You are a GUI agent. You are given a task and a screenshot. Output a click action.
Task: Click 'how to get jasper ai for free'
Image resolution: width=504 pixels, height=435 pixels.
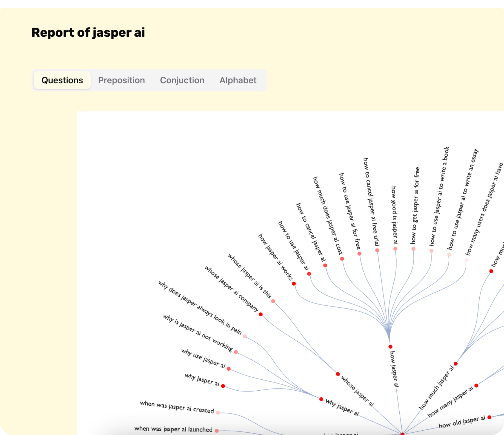click(x=415, y=205)
